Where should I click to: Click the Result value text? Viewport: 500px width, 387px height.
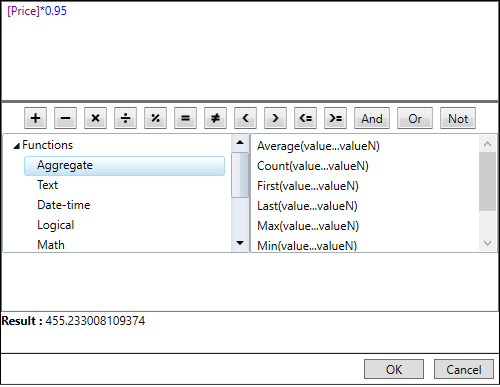tap(95, 321)
